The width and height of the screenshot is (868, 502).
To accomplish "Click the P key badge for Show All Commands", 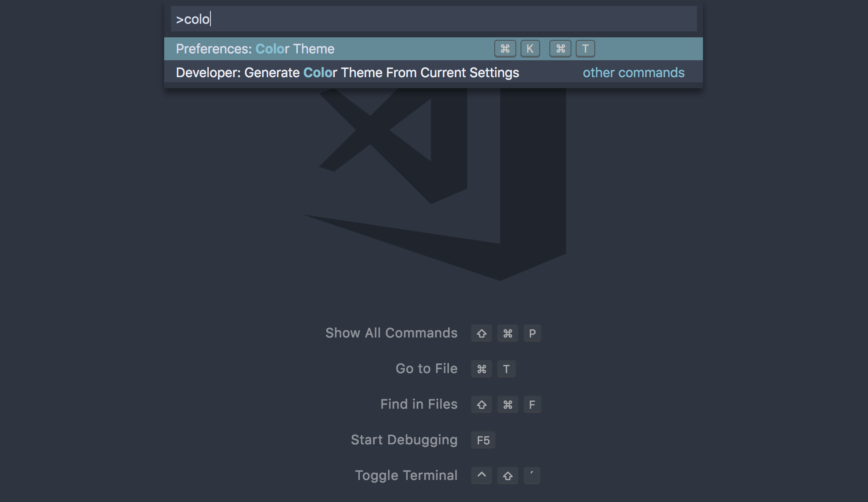I will (x=532, y=333).
